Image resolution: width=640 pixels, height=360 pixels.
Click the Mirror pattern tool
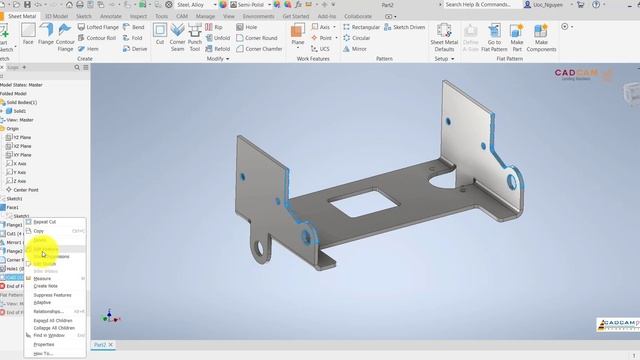(x=355, y=49)
